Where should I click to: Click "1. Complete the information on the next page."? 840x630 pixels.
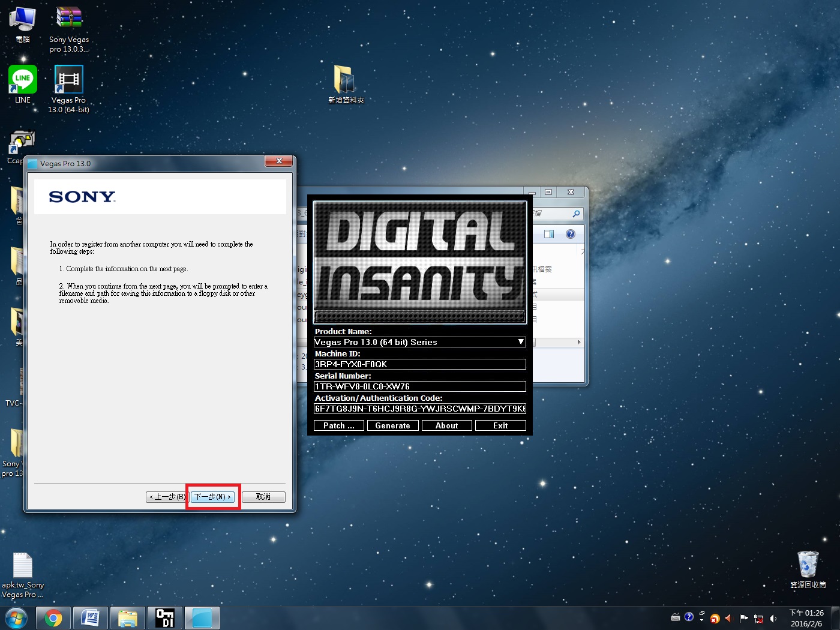click(x=124, y=269)
